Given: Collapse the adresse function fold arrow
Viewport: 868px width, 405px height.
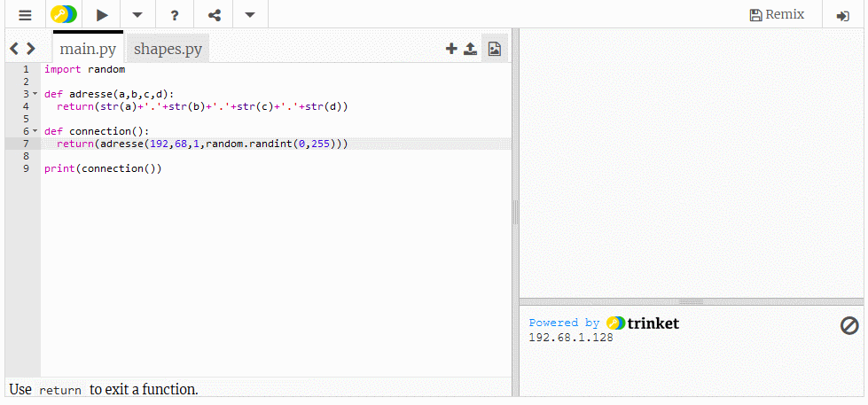Looking at the screenshot, I should [35, 94].
